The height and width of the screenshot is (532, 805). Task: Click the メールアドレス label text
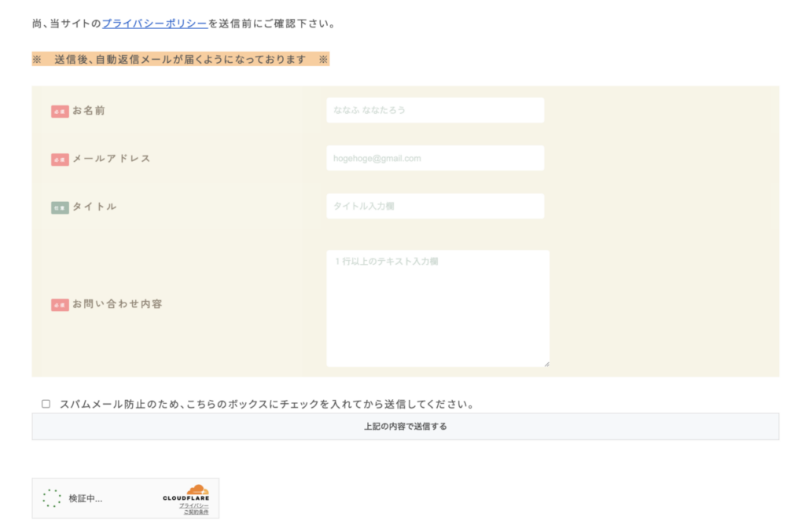point(112,159)
